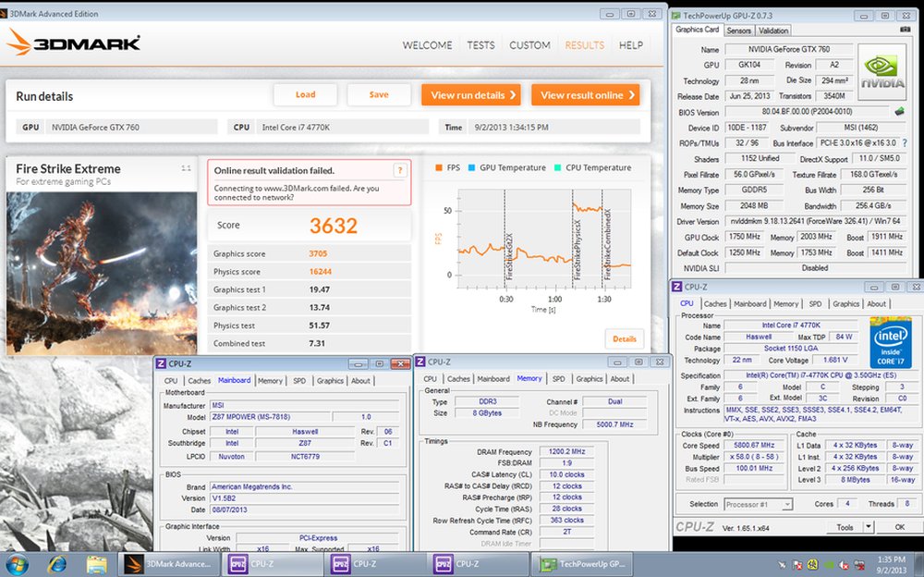This screenshot has width=924, height=577.
Task: Click View run details button
Action: coord(471,95)
